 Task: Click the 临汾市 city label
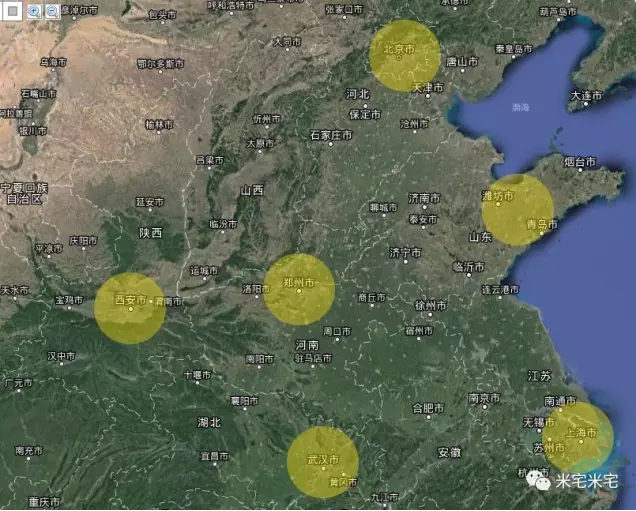pos(223,223)
